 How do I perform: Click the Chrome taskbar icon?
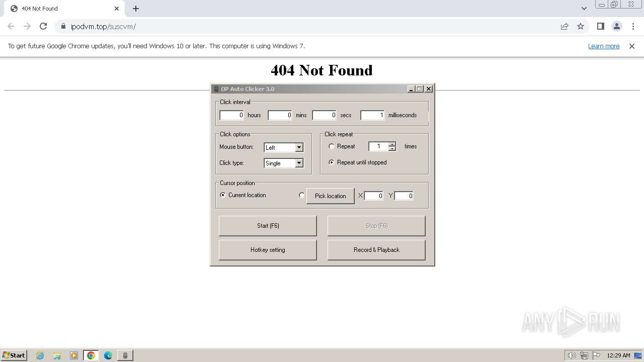[91, 355]
